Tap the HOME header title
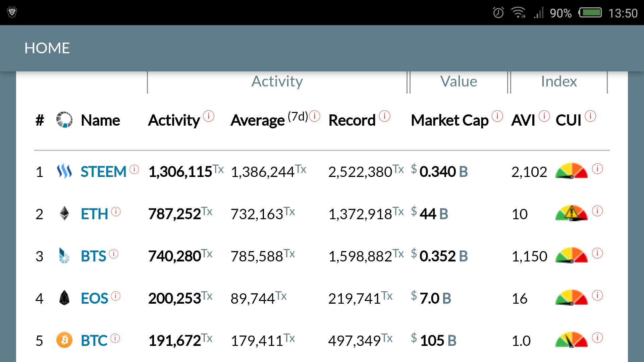The image size is (644, 362). [47, 48]
